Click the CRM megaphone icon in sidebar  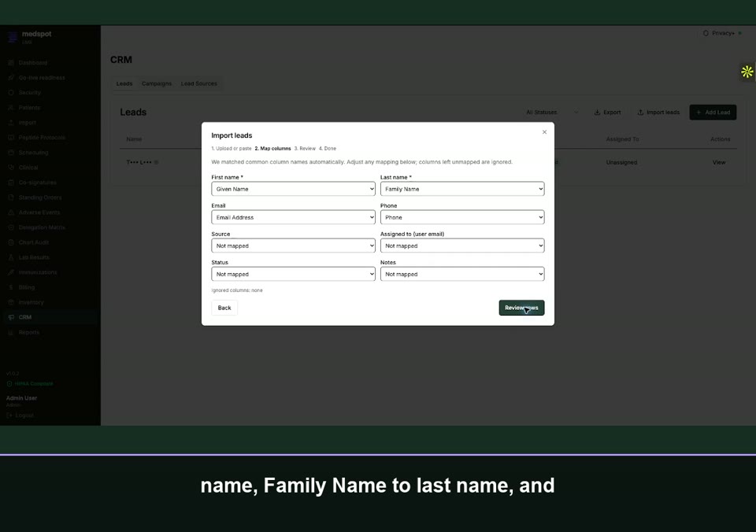pyautogui.click(x=11, y=317)
